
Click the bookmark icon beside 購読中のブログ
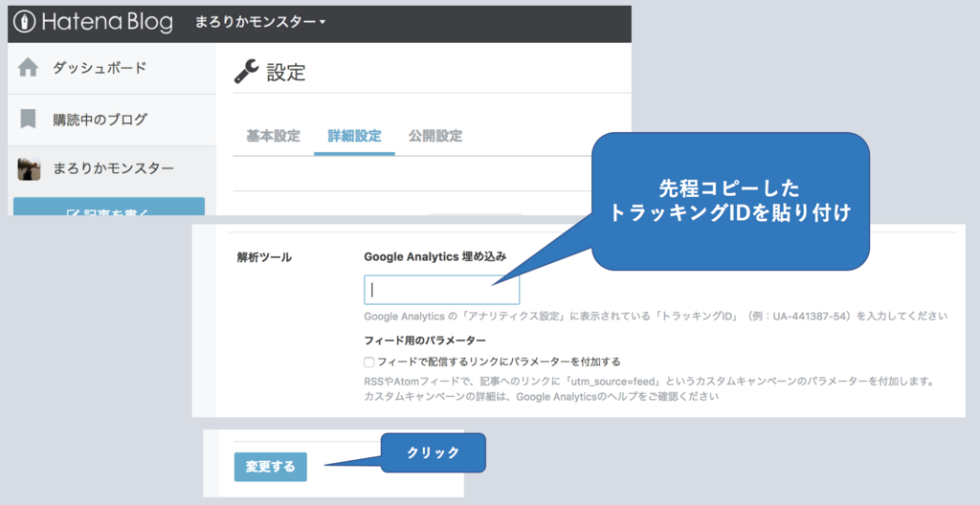28,119
